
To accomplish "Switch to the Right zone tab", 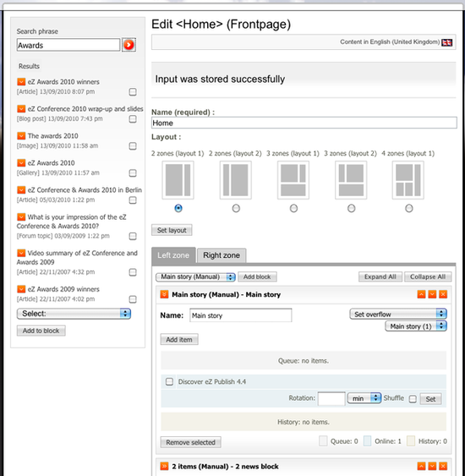I will pos(222,255).
